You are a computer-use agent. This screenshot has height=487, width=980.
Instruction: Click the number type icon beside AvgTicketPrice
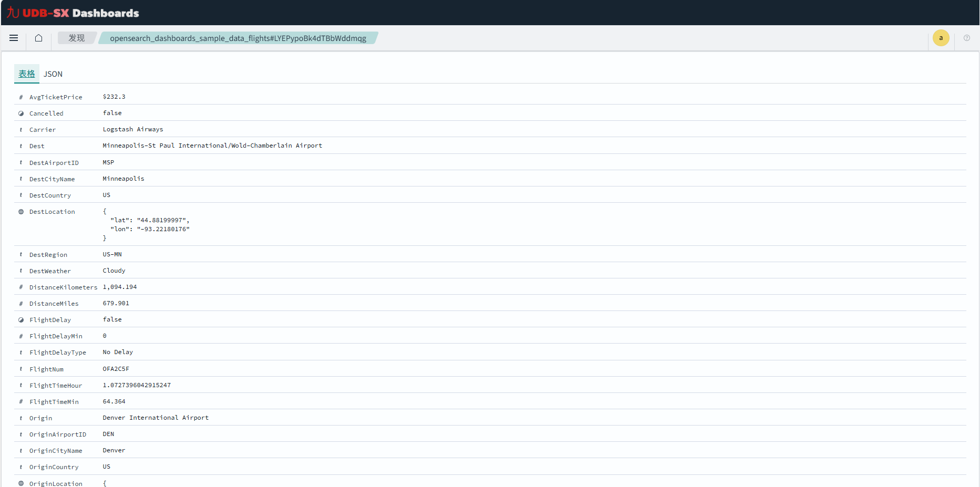coord(20,97)
